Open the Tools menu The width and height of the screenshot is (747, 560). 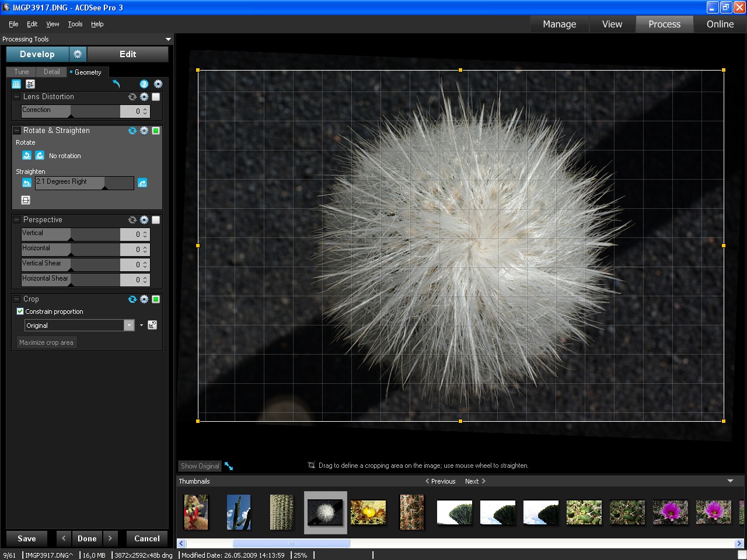coord(75,24)
